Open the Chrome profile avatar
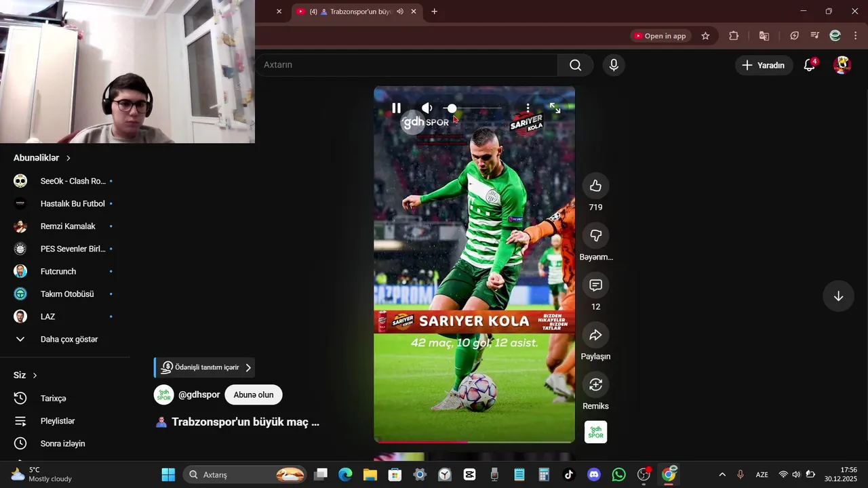This screenshot has height=488, width=868. click(x=835, y=36)
